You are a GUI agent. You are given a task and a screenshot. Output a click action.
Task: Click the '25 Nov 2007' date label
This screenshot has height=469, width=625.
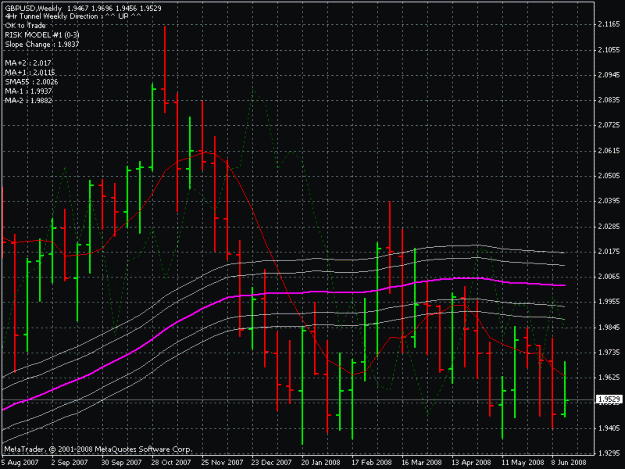tap(222, 462)
